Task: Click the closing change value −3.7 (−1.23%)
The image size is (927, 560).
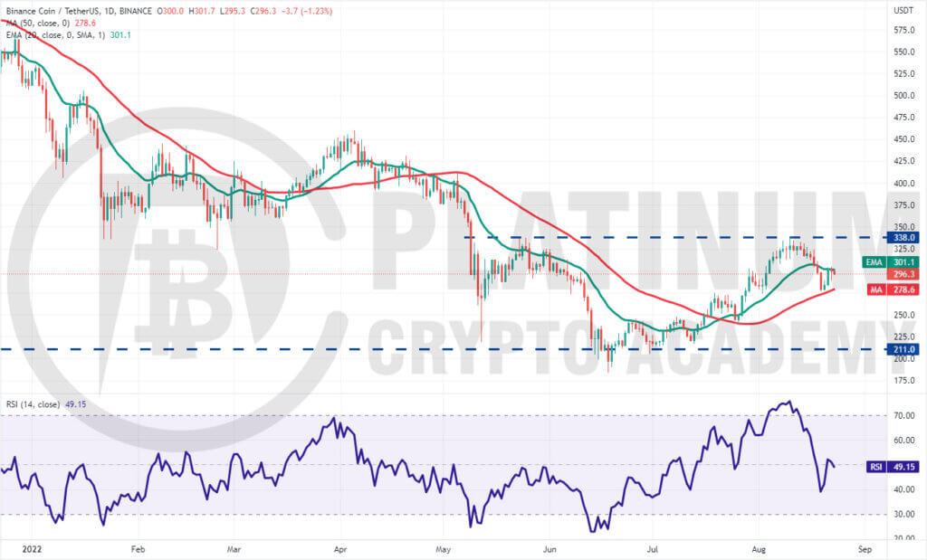Action: tap(306, 11)
